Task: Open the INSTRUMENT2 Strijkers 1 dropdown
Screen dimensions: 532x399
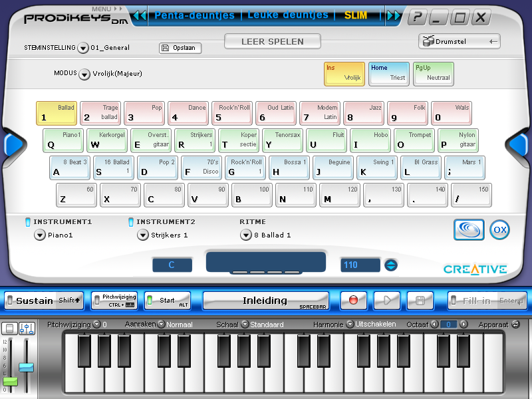Action: [x=143, y=235]
